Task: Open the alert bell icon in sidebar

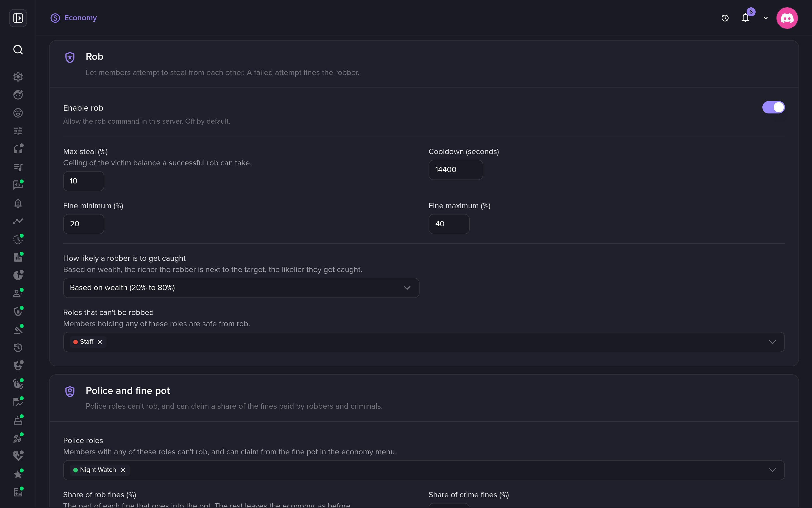Action: [x=18, y=203]
